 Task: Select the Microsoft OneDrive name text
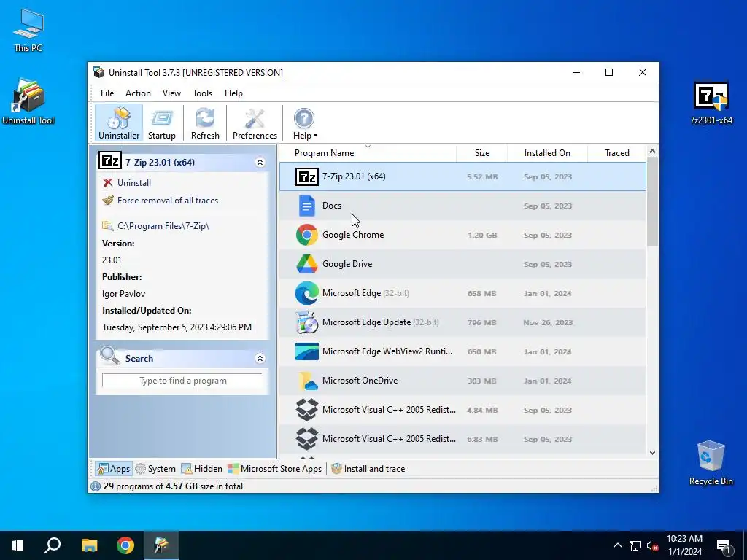pyautogui.click(x=360, y=381)
